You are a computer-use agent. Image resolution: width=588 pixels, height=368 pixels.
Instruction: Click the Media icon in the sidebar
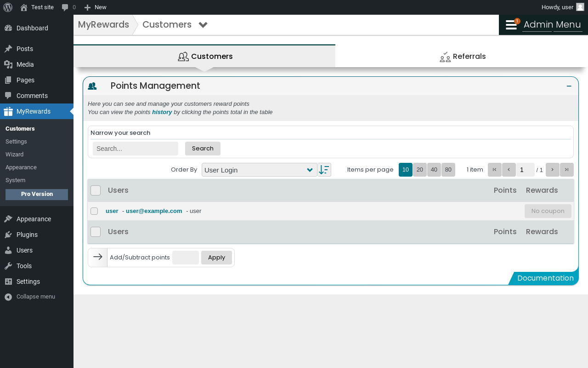(8, 64)
